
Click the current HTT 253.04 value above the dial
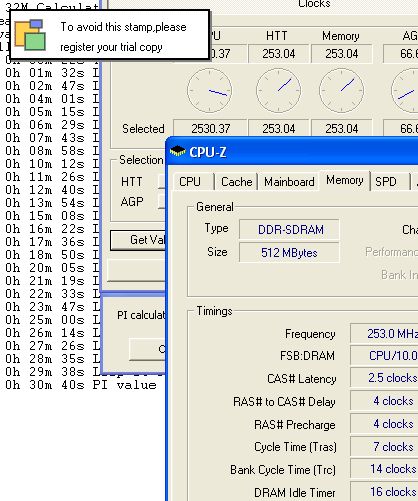279,54
